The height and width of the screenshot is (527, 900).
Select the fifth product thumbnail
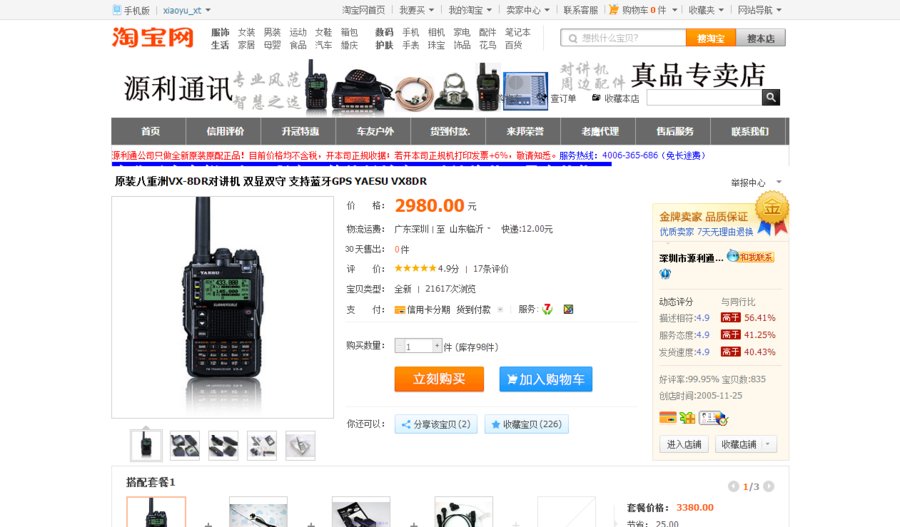(300, 445)
